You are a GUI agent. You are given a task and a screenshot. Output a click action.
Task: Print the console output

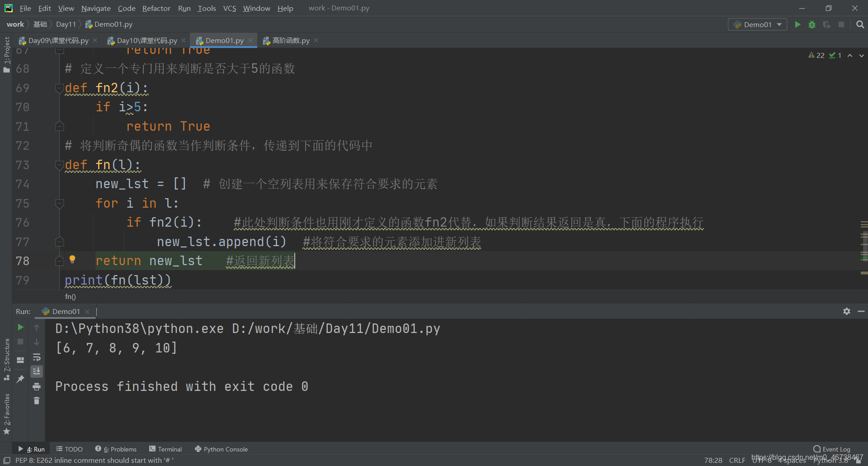[x=37, y=386]
